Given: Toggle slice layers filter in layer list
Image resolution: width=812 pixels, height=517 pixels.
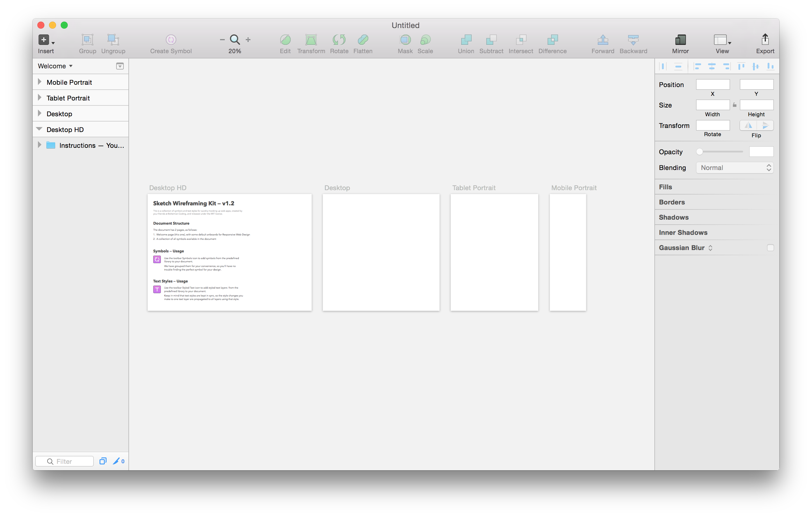Looking at the screenshot, I should point(119,461).
